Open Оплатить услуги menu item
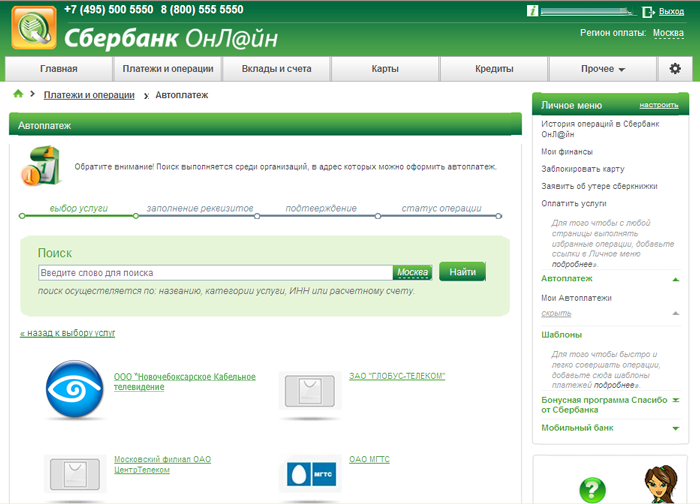Viewport: 700px width, 504px height. tap(574, 204)
